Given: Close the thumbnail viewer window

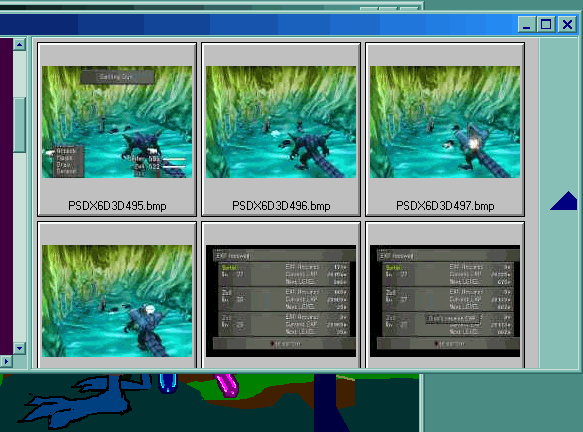Looking at the screenshot, I should (x=567, y=25).
